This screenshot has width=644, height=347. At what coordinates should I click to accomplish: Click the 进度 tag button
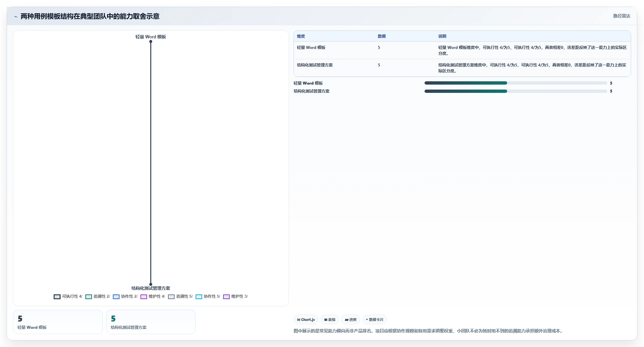(x=350, y=320)
